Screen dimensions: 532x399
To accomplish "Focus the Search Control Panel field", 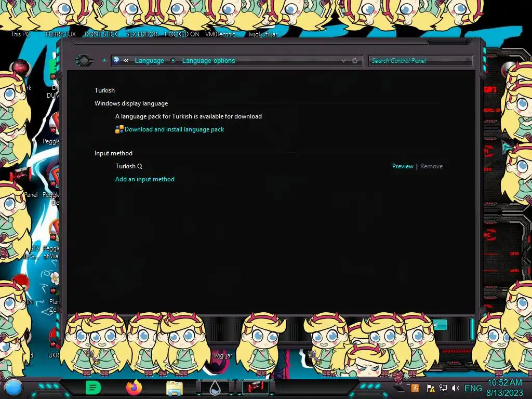I will (420, 61).
